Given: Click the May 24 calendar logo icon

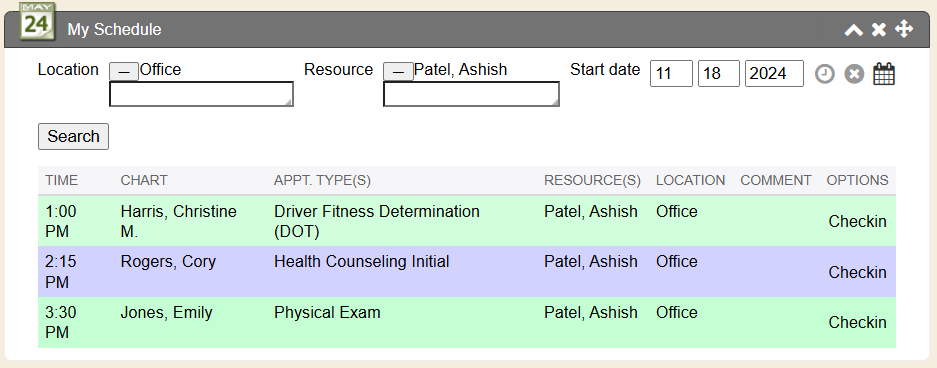Looking at the screenshot, I should (37, 22).
